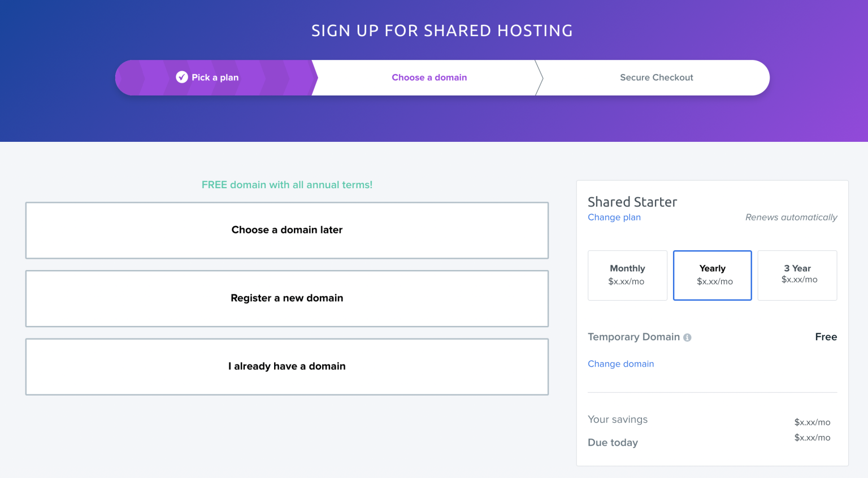Viewport: 868px width, 478px height.
Task: Click the Temporary Domain info icon
Action: point(687,337)
